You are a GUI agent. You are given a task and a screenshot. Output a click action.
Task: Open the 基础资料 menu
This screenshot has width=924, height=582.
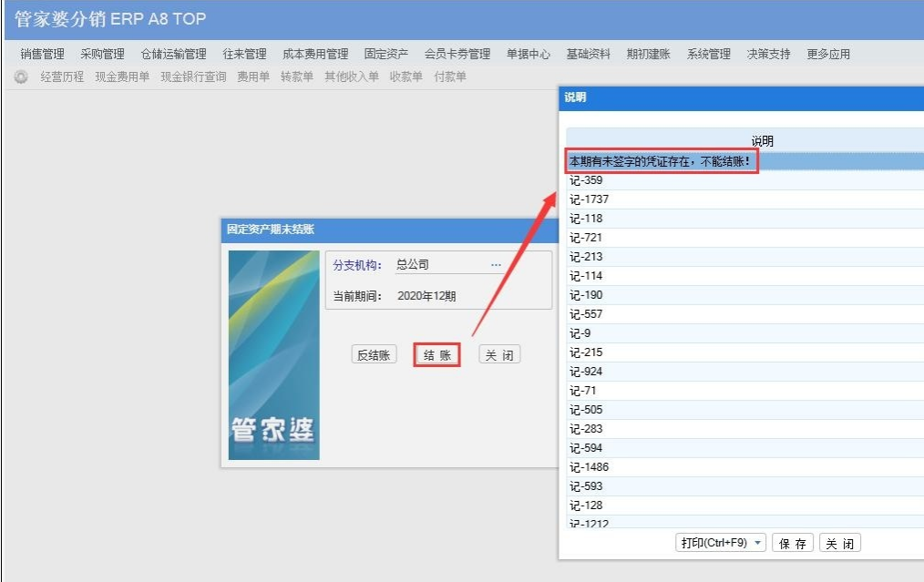[x=588, y=55]
